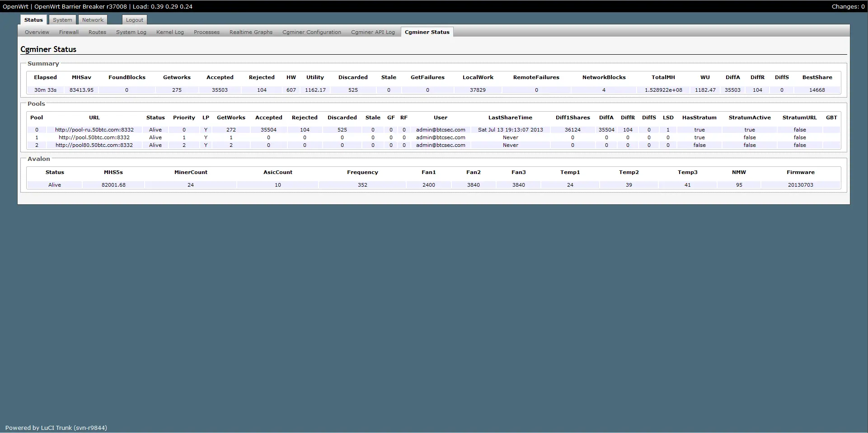Click pool URL http://pool.50btc.com:8332
This screenshot has width=868, height=433.
point(94,137)
